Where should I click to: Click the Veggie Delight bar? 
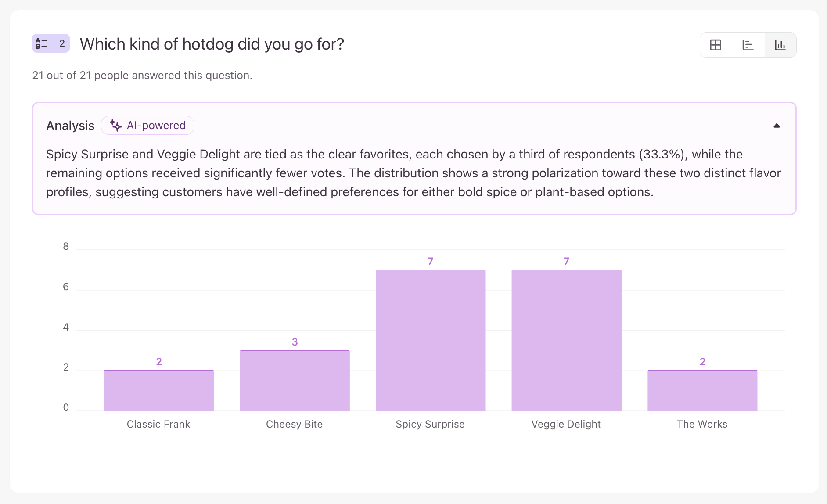point(566,340)
